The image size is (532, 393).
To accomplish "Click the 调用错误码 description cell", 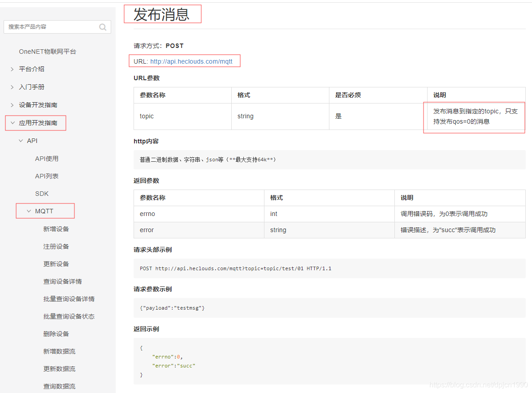I will 460,214.
